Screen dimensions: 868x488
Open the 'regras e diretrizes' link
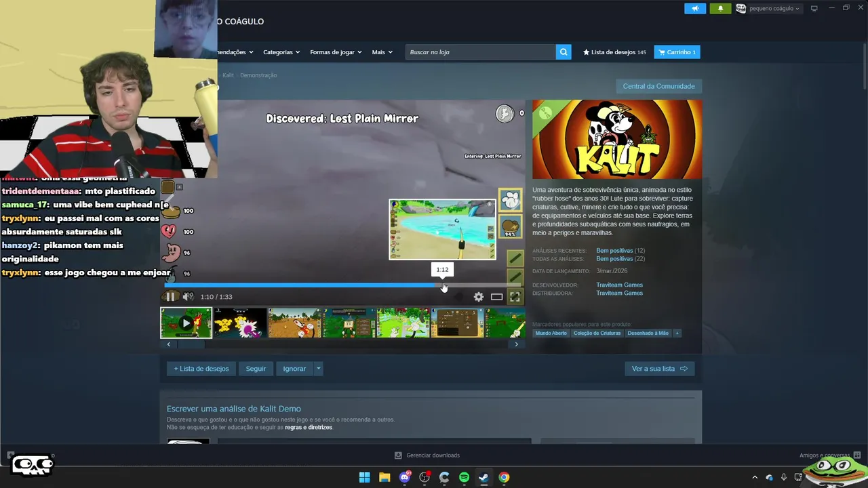[x=309, y=427]
